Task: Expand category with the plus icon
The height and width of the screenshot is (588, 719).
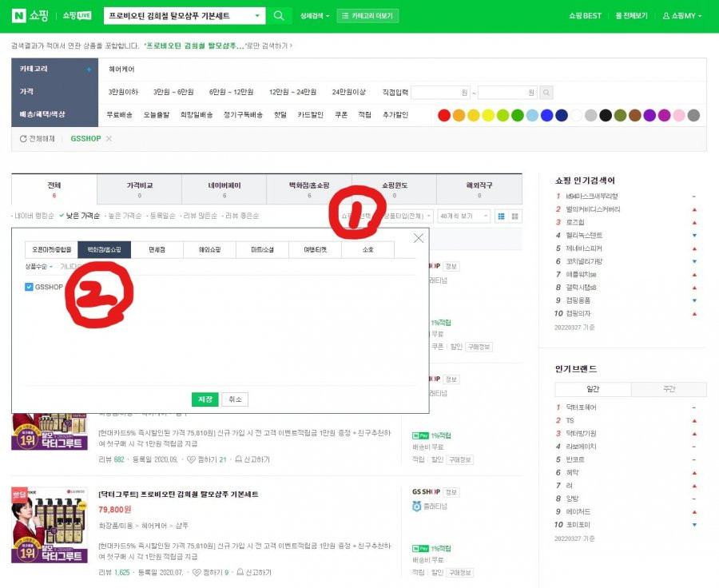Action: (x=89, y=70)
